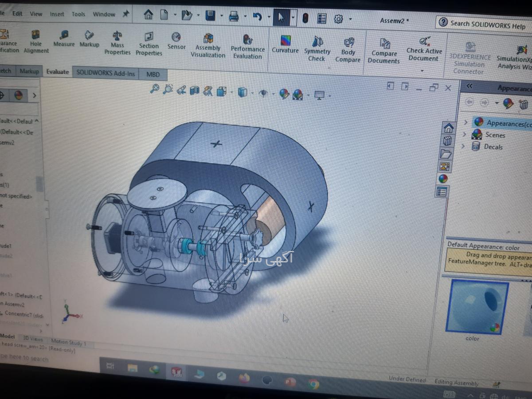The image size is (532, 399).
Task: Expand the Undo dropdown arrow
Action: point(268,17)
